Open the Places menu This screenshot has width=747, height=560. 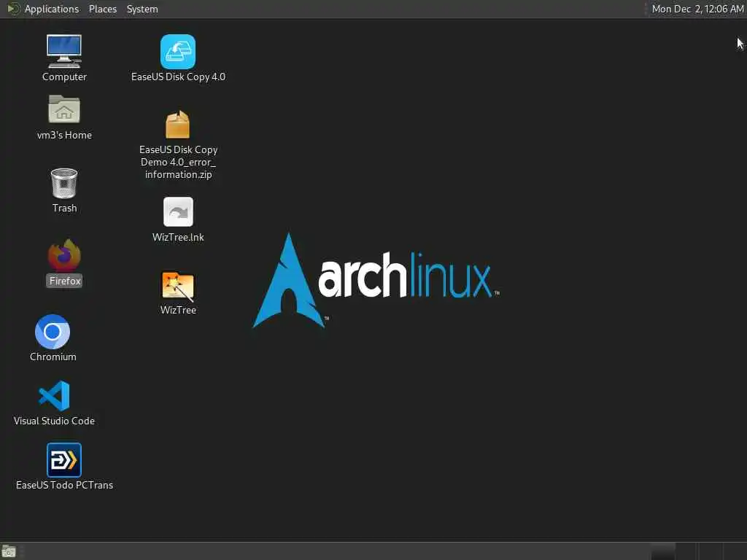[x=102, y=9]
